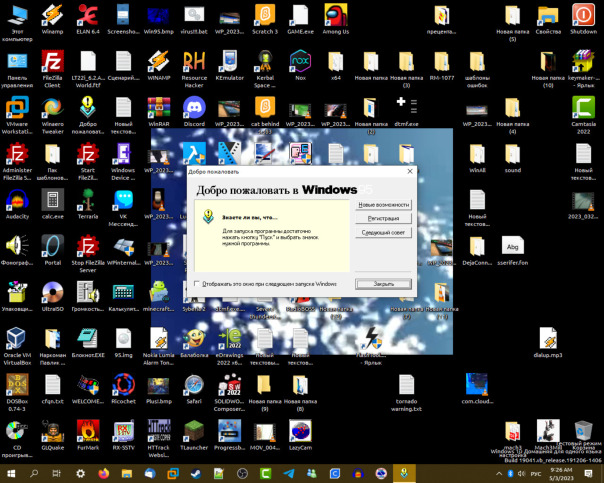The height and width of the screenshot is (483, 604).
Task: Open dialup.mp3 desktop file
Action: (x=548, y=343)
